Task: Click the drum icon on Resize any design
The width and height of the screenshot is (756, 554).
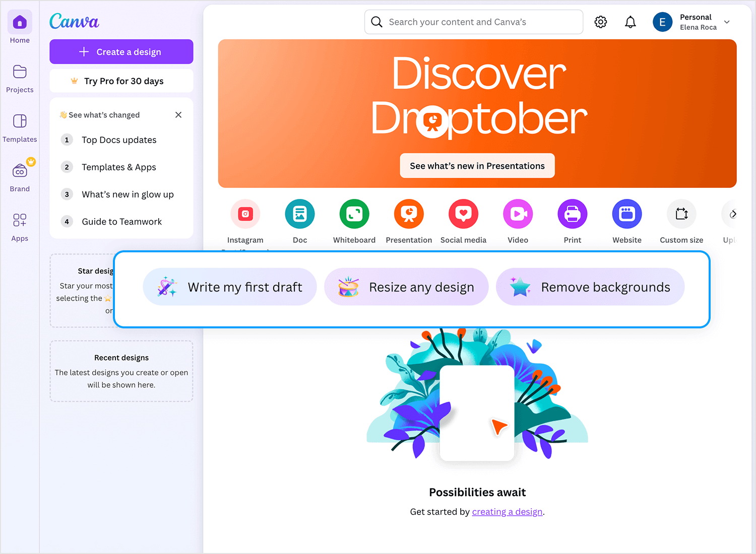Action: tap(348, 287)
